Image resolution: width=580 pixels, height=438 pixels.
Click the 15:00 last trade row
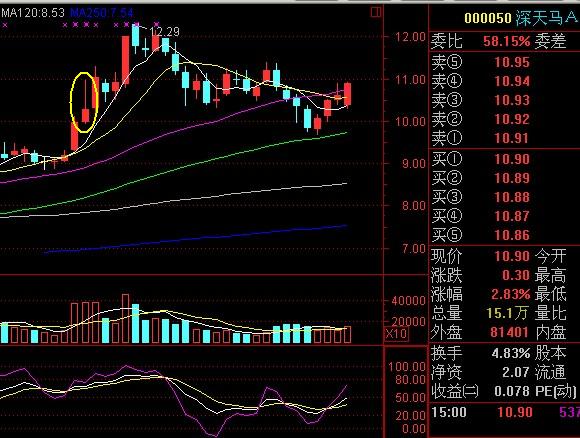504,412
